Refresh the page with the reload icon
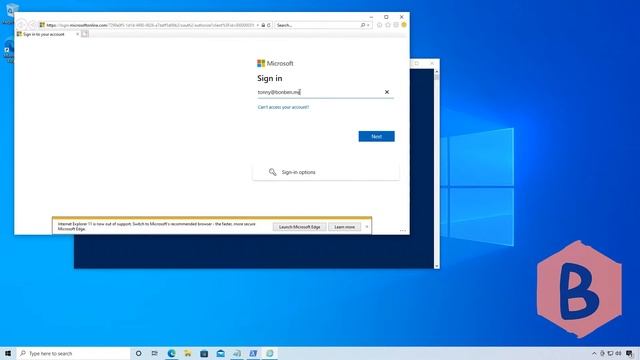This screenshot has height=360, width=640. [269, 25]
